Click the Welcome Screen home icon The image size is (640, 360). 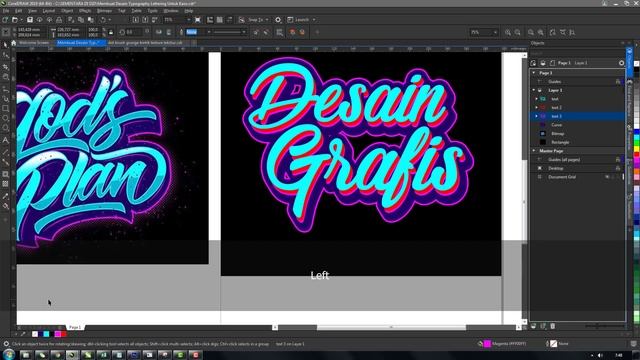[13, 42]
